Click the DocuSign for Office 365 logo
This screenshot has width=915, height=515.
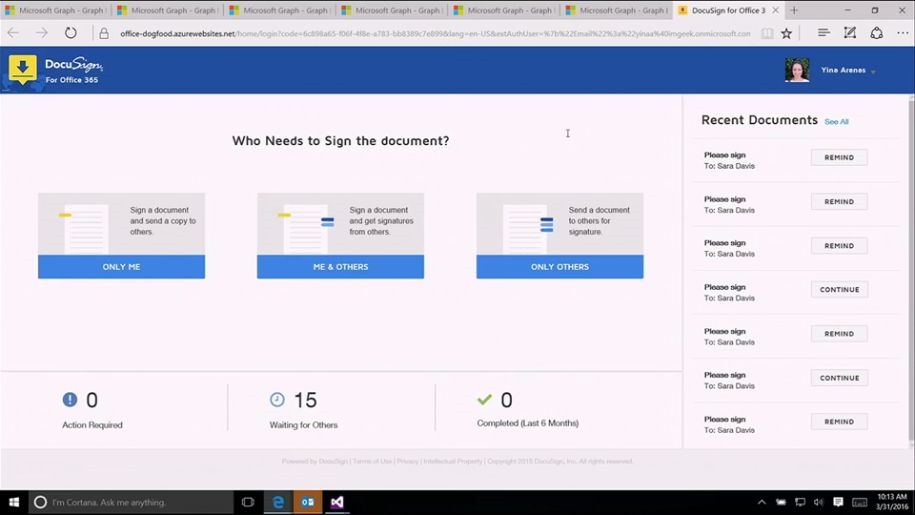click(55, 71)
